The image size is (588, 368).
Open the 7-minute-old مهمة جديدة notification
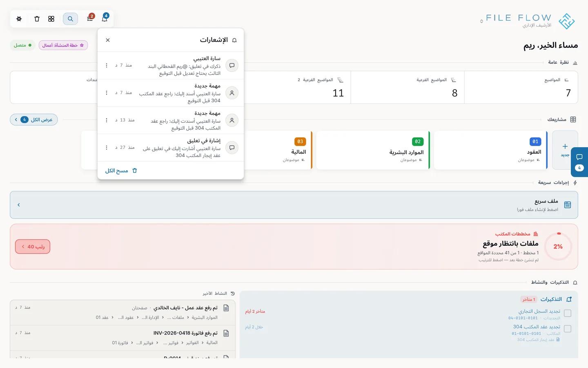click(171, 93)
